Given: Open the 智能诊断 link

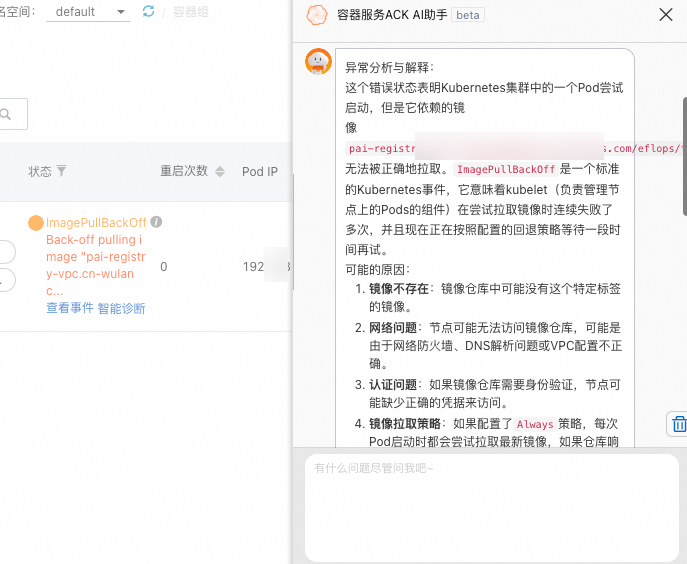Looking at the screenshot, I should (121, 309).
